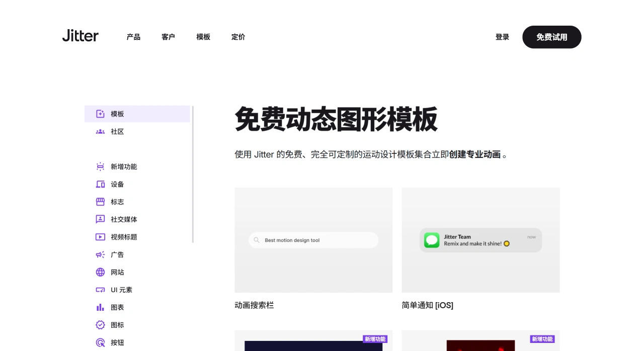Image resolution: width=644 pixels, height=351 pixels.
Task: Select the 模板 icon in the sidebar
Action: tap(100, 114)
